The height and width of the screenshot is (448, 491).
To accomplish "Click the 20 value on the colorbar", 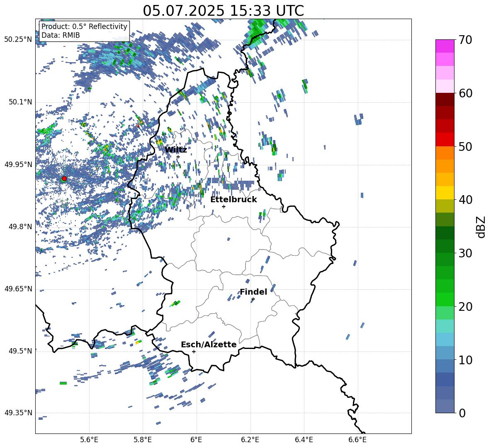I will point(465,307).
